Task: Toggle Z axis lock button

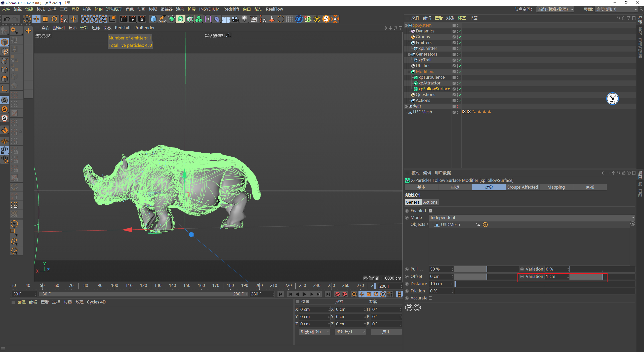Action: coord(103,19)
